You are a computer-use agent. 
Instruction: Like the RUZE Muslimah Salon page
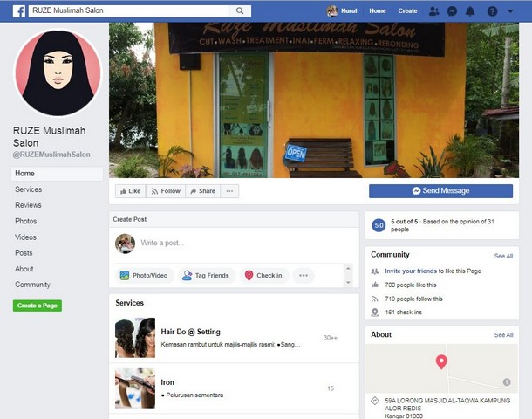pos(129,191)
